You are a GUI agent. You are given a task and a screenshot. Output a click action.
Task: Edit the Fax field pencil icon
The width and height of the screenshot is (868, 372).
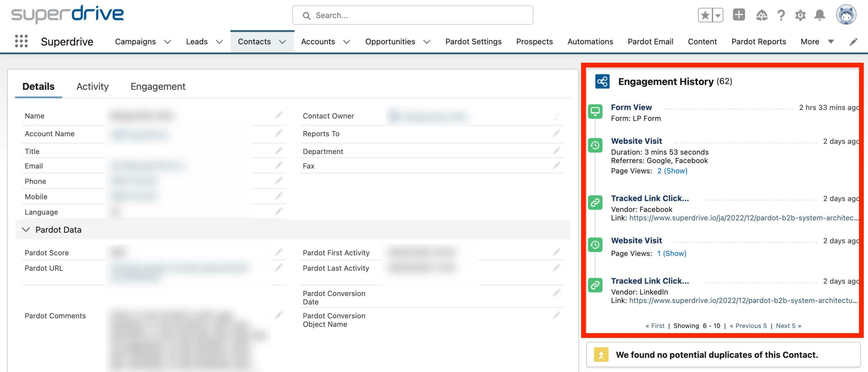point(556,165)
